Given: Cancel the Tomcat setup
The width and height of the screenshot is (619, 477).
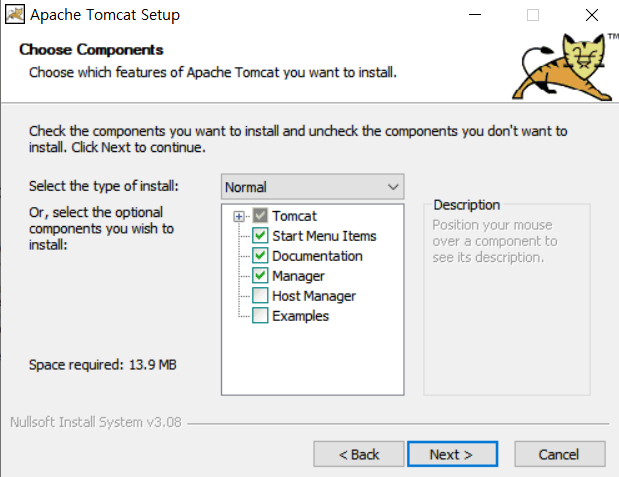Looking at the screenshot, I should [x=560, y=454].
